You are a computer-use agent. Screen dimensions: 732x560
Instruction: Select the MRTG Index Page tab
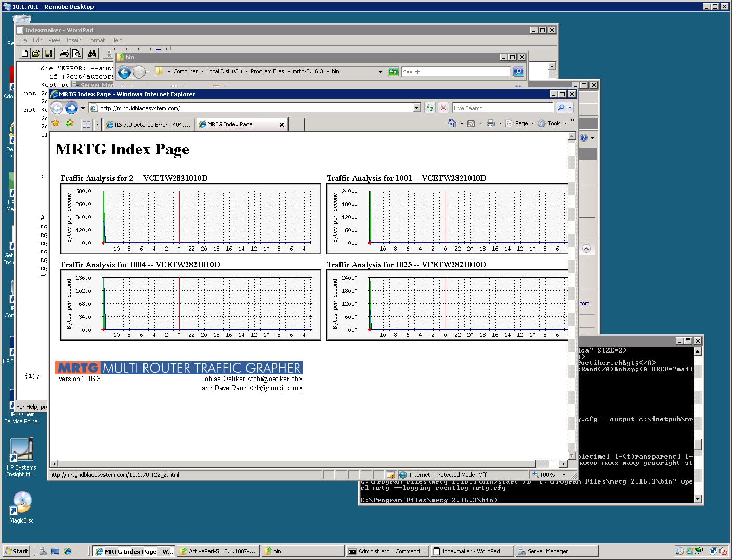237,124
